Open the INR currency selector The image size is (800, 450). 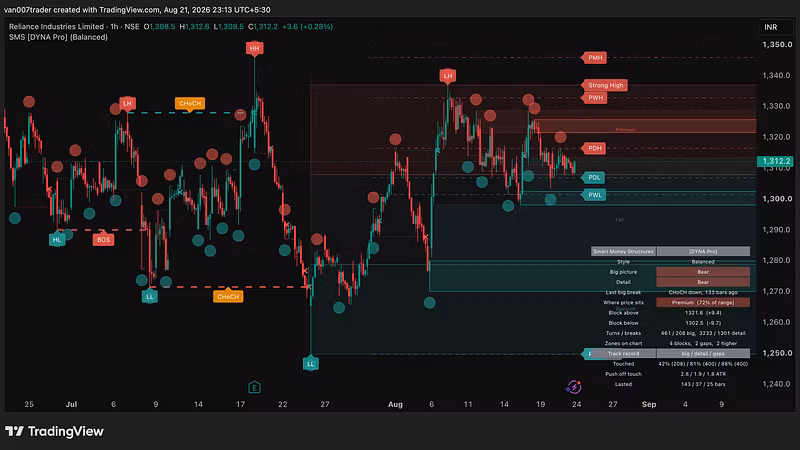coord(770,27)
